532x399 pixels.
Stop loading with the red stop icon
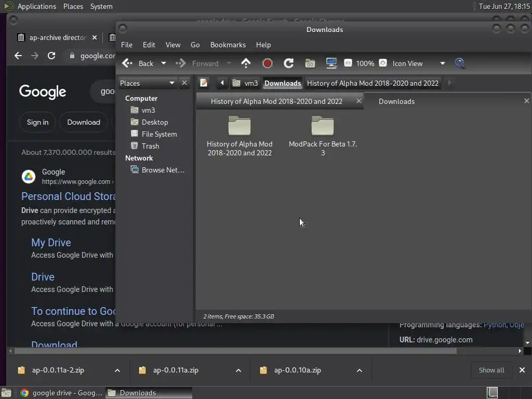[x=268, y=63]
